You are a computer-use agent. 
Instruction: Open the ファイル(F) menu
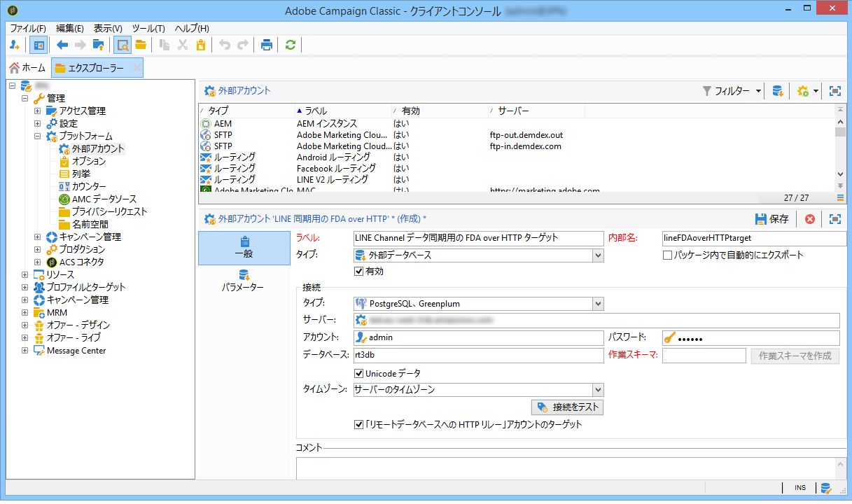coord(28,28)
